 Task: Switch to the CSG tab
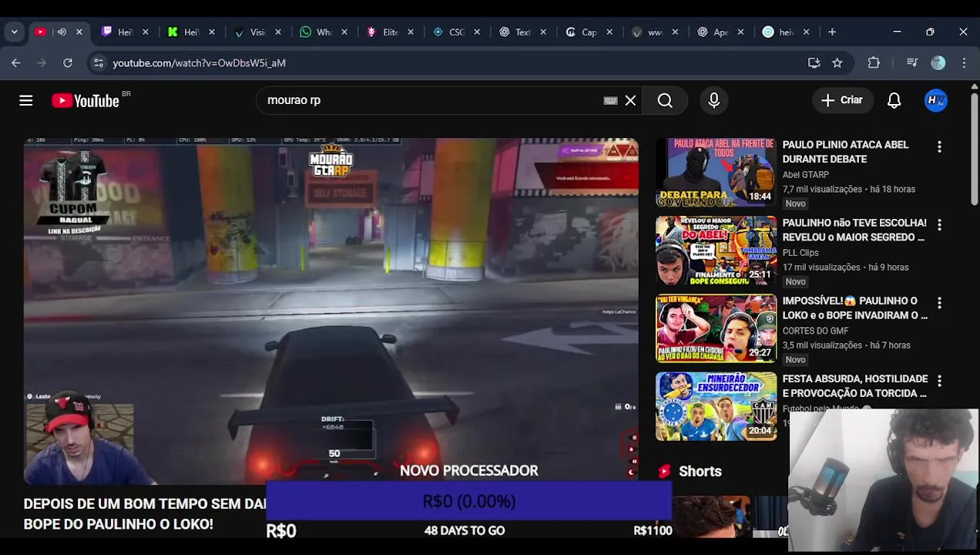pos(455,32)
